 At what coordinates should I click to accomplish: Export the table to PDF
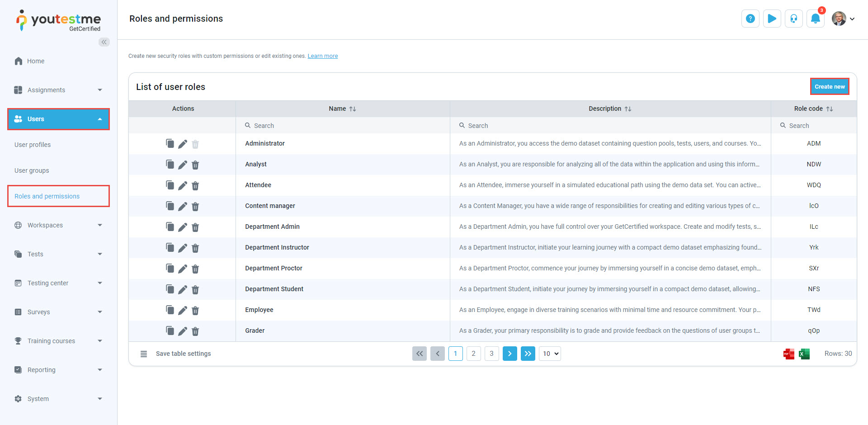pyautogui.click(x=789, y=354)
